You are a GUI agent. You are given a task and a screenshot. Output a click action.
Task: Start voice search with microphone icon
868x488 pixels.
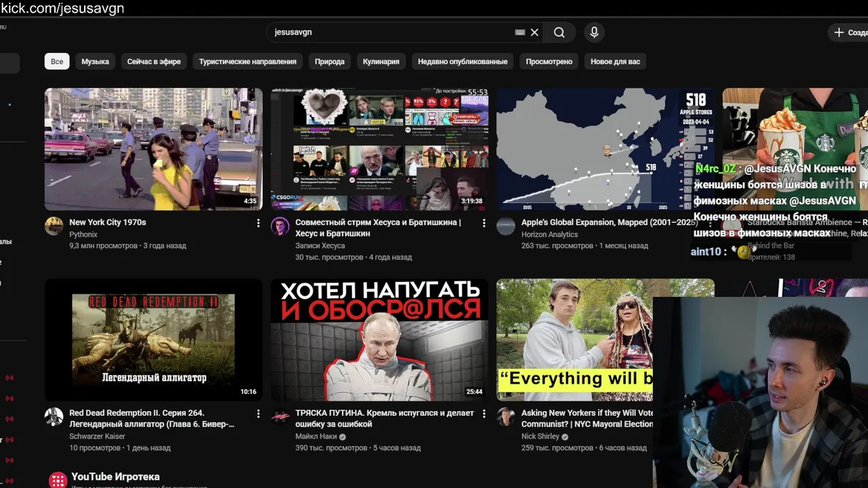[x=594, y=32]
